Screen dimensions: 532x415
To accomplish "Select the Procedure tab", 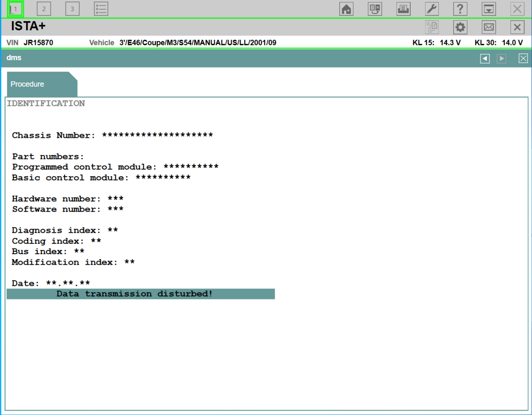I will pos(28,84).
